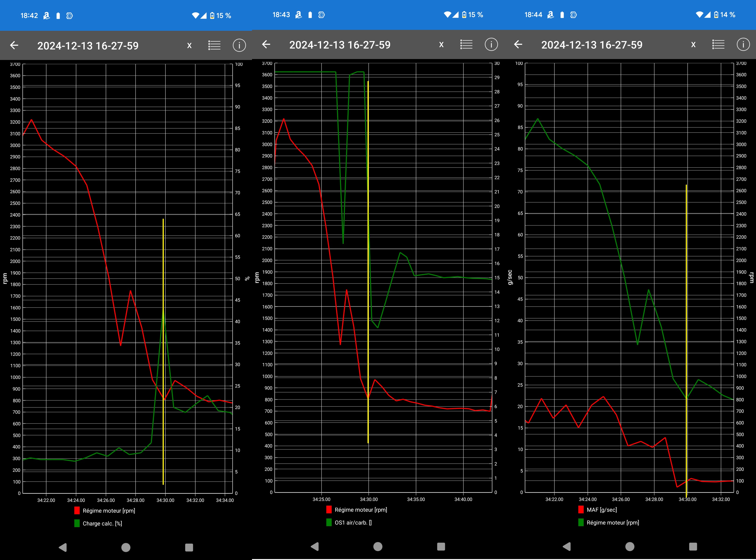Tap the Wi-Fi status icon on the 18:42 screen

195,16
